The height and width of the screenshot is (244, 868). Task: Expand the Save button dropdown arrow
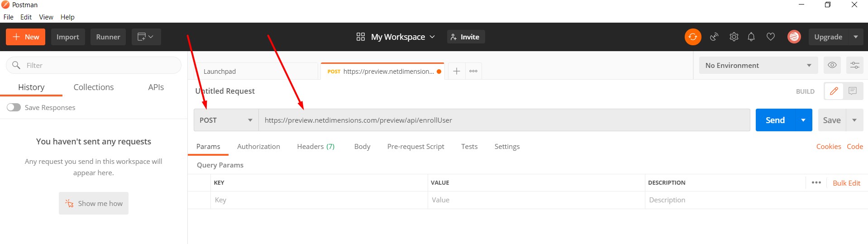tap(854, 120)
